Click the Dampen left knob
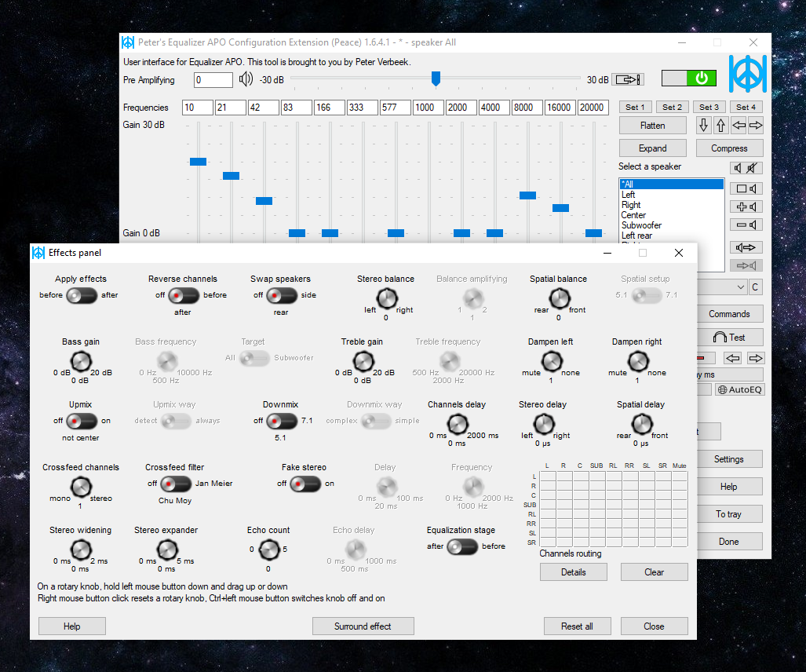This screenshot has height=672, width=806. point(552,361)
